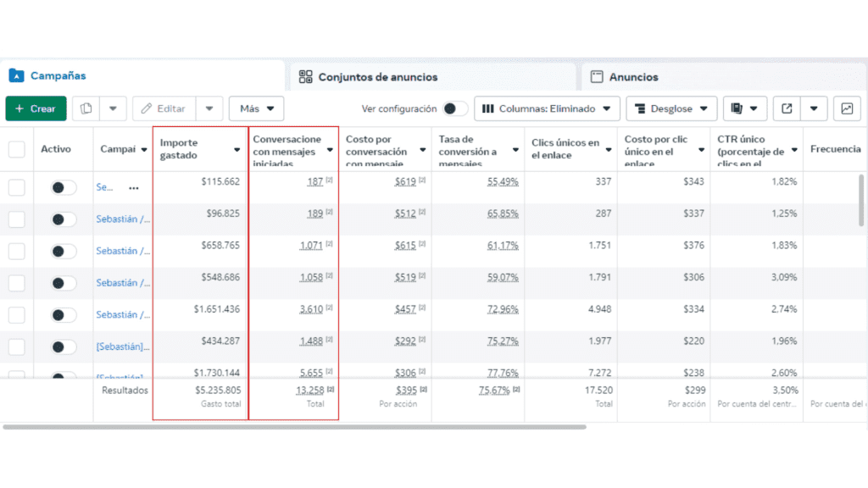868x488 pixels.
Task: Click the export share icon
Action: click(787, 108)
